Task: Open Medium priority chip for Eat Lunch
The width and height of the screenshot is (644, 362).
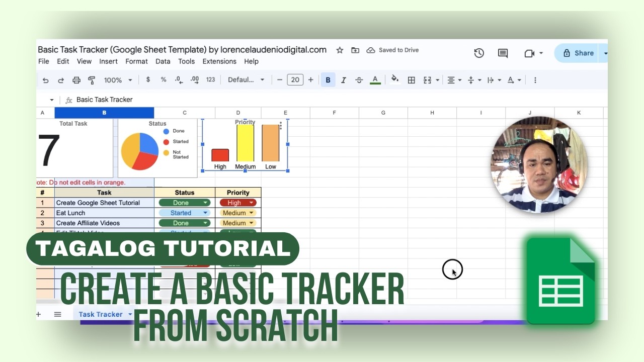Action: (x=238, y=213)
